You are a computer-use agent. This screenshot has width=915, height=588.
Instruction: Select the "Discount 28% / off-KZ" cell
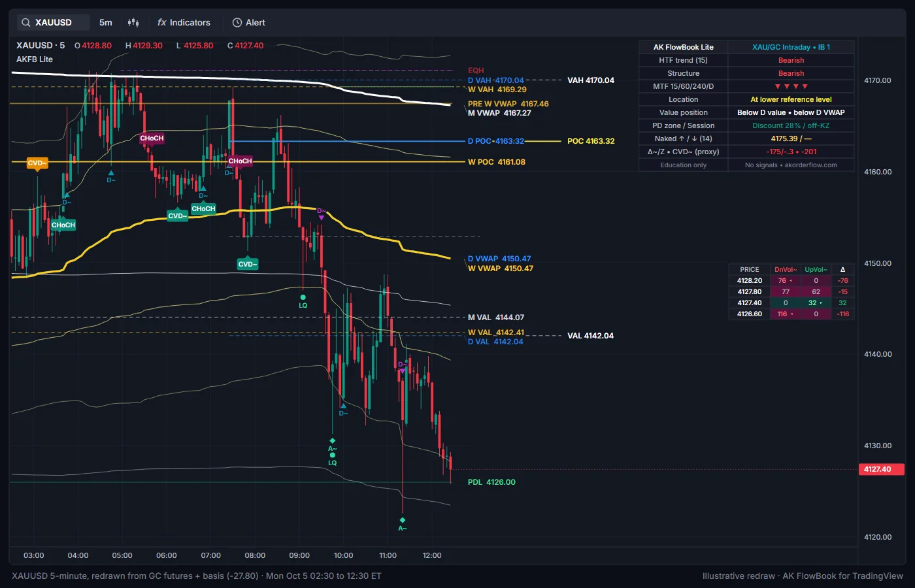[791, 125]
